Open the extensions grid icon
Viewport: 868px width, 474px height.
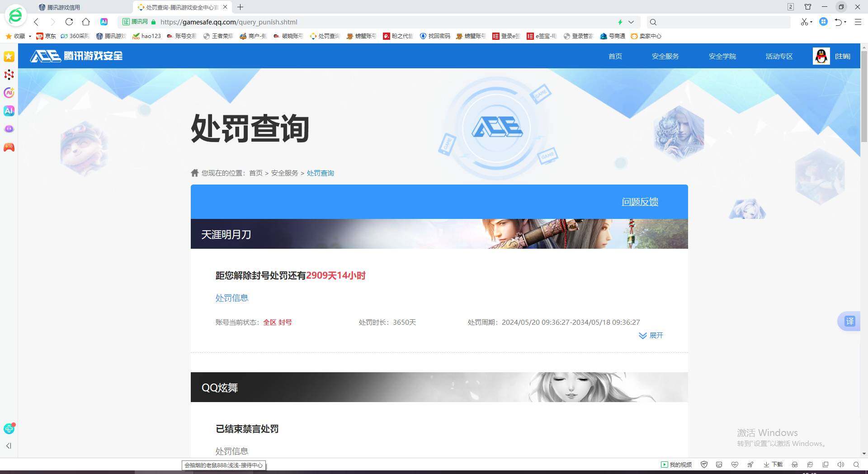click(x=824, y=21)
